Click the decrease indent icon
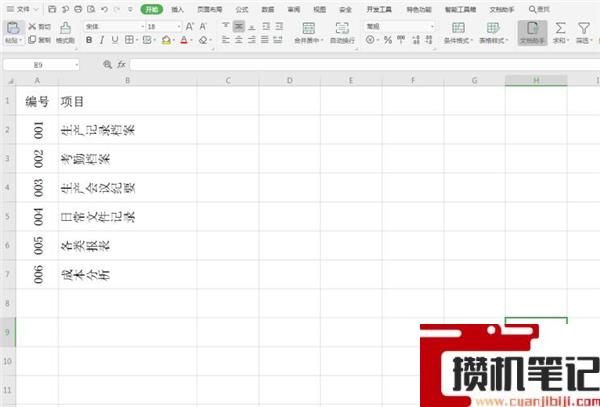Viewport: 600px width, 407px height. [x=266, y=26]
